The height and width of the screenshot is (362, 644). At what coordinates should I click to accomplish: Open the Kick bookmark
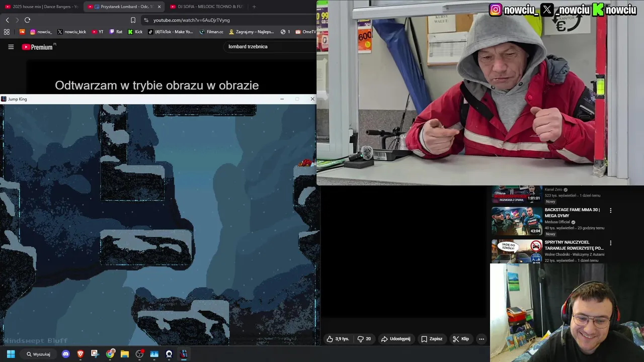tap(135, 32)
